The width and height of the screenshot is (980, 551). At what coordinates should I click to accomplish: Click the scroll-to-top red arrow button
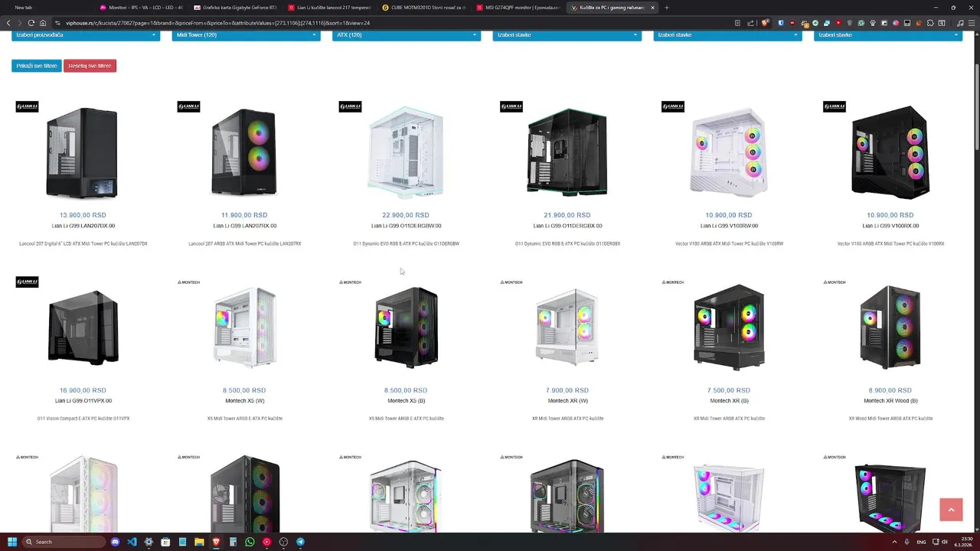point(951,510)
